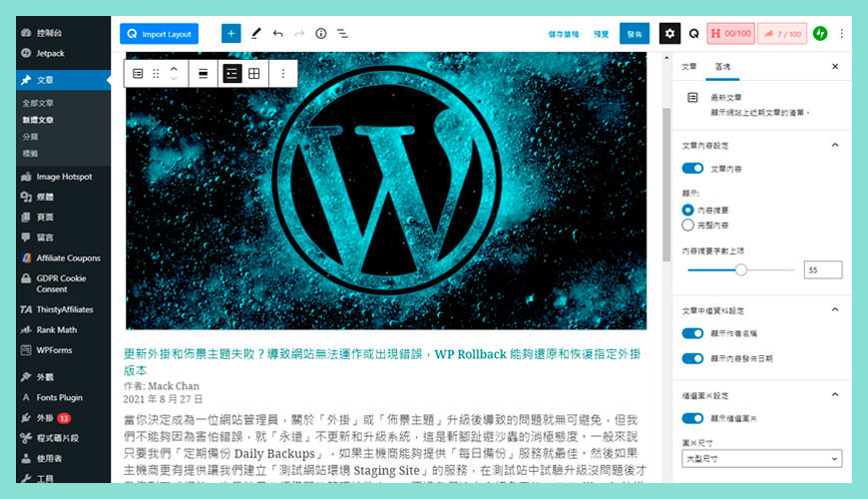Screen dimensions: 868x499
Task: Click the Image Hotspot menu icon
Action: point(26,177)
